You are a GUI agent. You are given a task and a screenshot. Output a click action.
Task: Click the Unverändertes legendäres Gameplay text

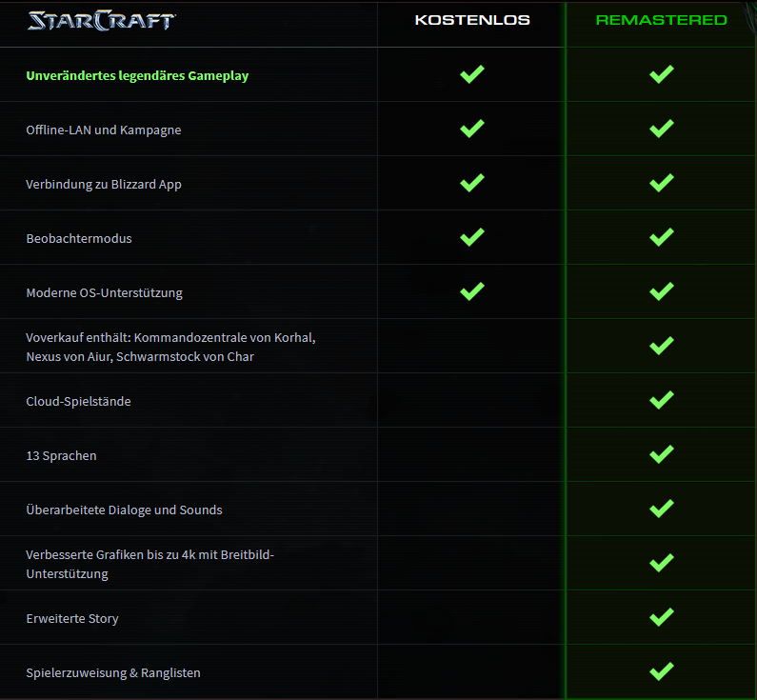pyautogui.click(x=137, y=76)
